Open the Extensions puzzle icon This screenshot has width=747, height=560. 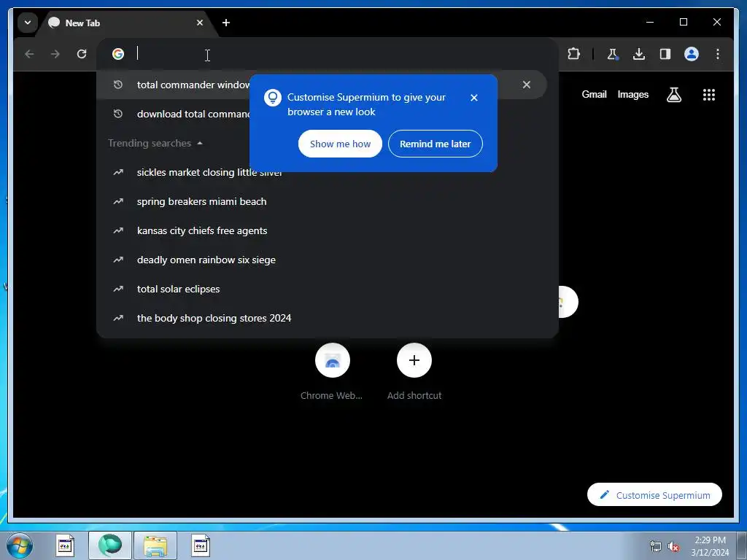(574, 54)
